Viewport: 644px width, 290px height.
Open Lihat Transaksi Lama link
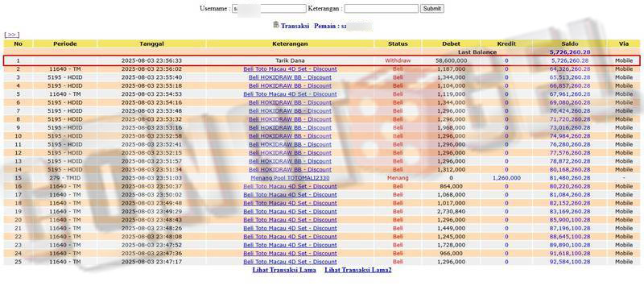pos(284,270)
